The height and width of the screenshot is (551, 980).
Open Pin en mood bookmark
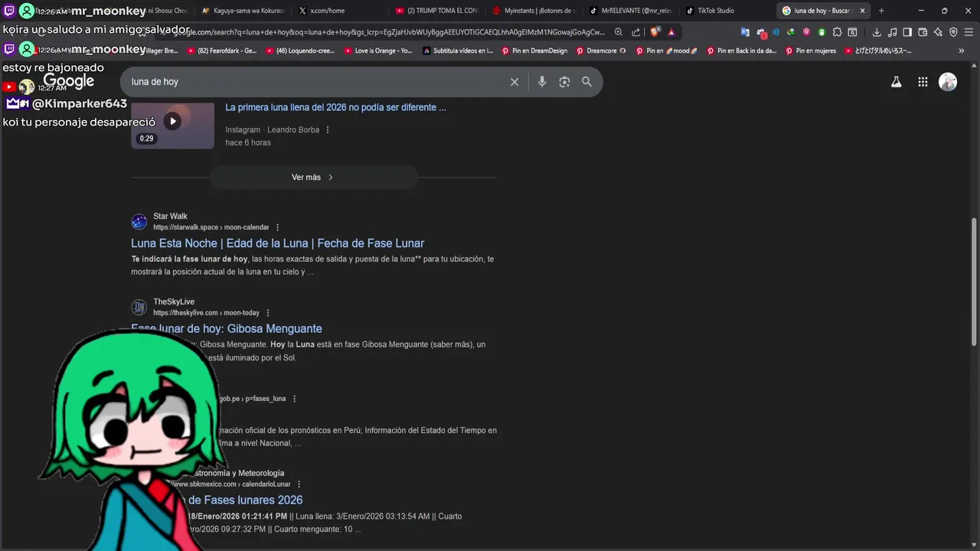(x=666, y=51)
